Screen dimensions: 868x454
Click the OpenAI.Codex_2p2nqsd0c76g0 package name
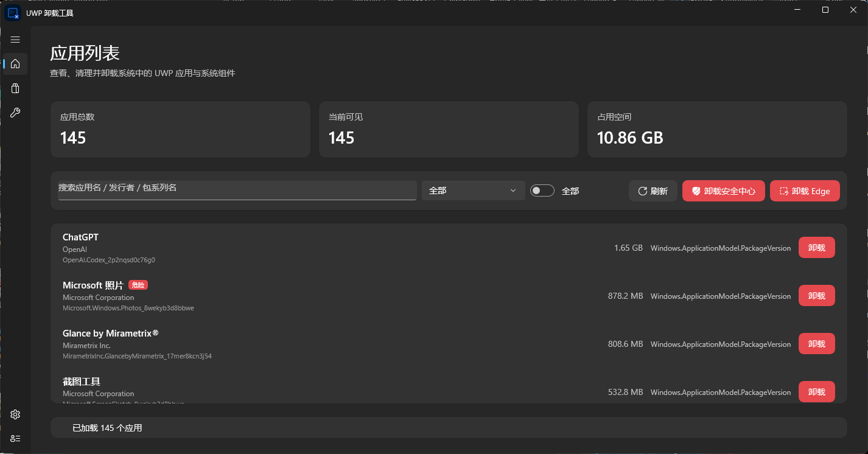tap(109, 260)
